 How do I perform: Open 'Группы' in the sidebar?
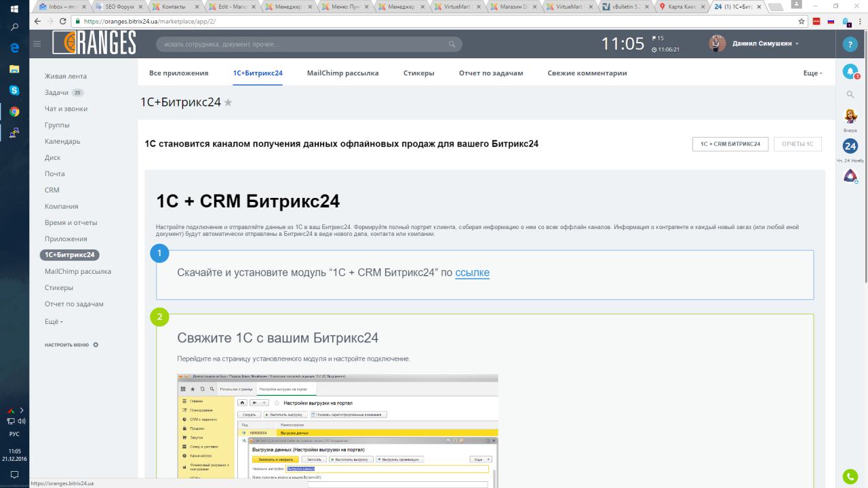[57, 125]
